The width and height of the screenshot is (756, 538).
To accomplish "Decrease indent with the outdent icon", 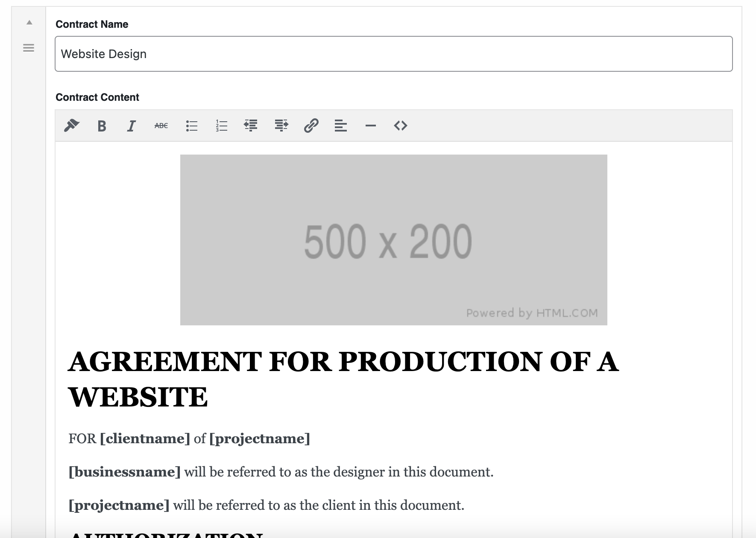I will (251, 126).
